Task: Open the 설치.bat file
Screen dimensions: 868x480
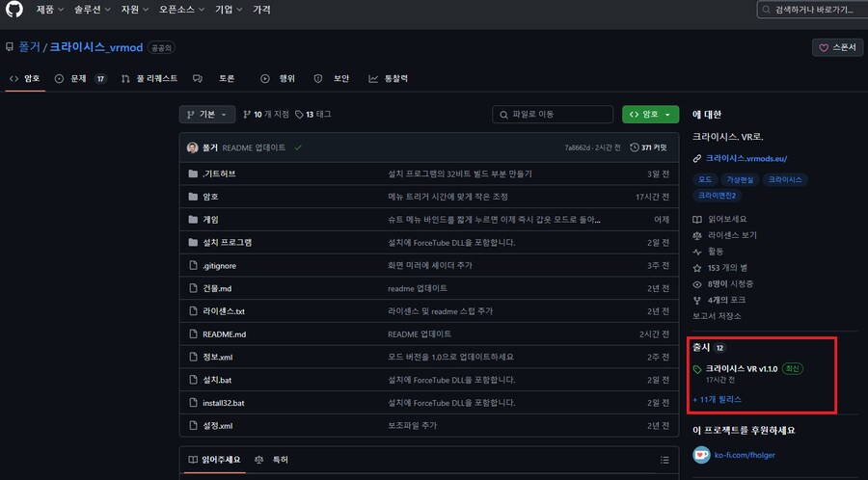Action: click(217, 380)
